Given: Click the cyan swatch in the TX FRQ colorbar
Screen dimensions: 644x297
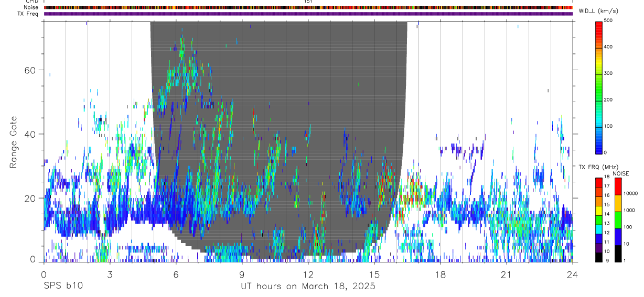Looking at the screenshot, I should coord(599,228).
